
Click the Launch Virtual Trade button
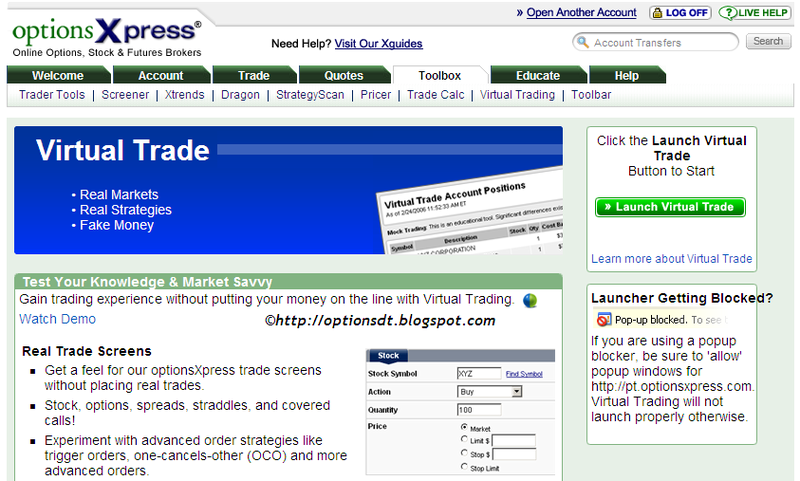pos(670,207)
